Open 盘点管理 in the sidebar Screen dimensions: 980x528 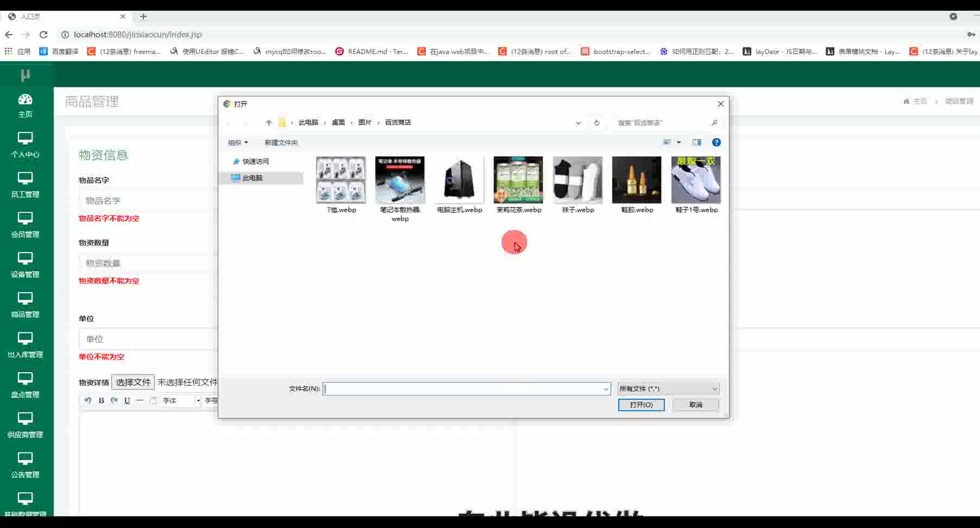(25, 385)
